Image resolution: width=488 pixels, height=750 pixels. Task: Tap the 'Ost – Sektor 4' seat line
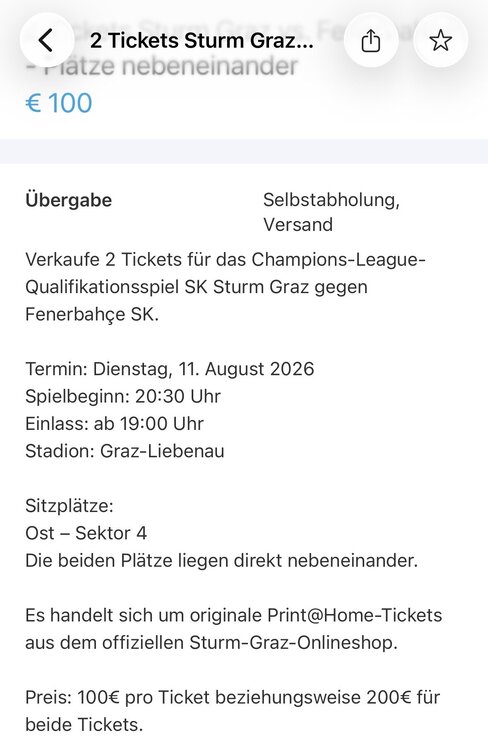(86, 533)
